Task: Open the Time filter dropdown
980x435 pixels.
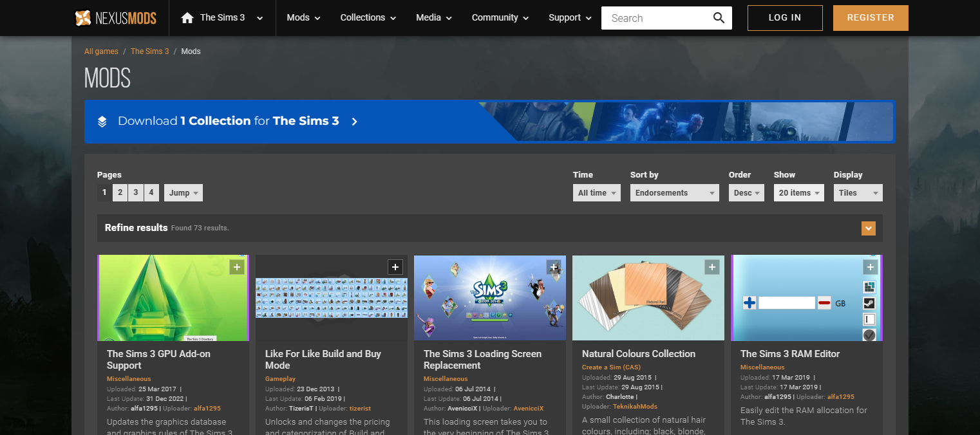Action: click(597, 193)
